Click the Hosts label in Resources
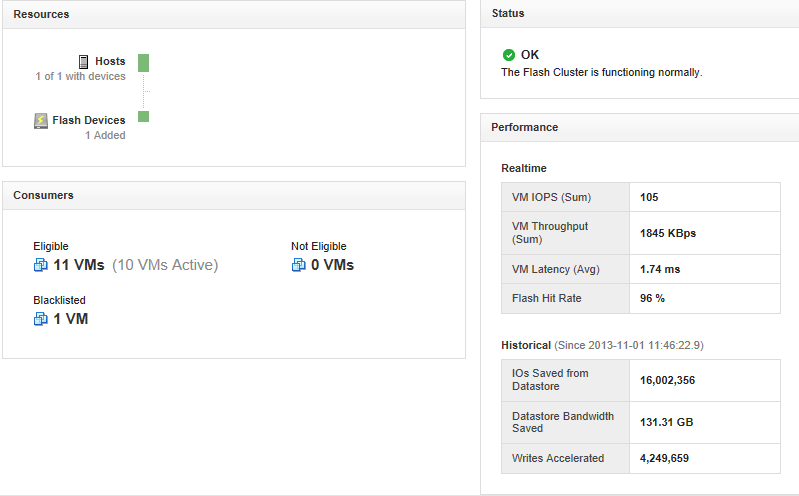This screenshot has height=496, width=799. [110, 61]
